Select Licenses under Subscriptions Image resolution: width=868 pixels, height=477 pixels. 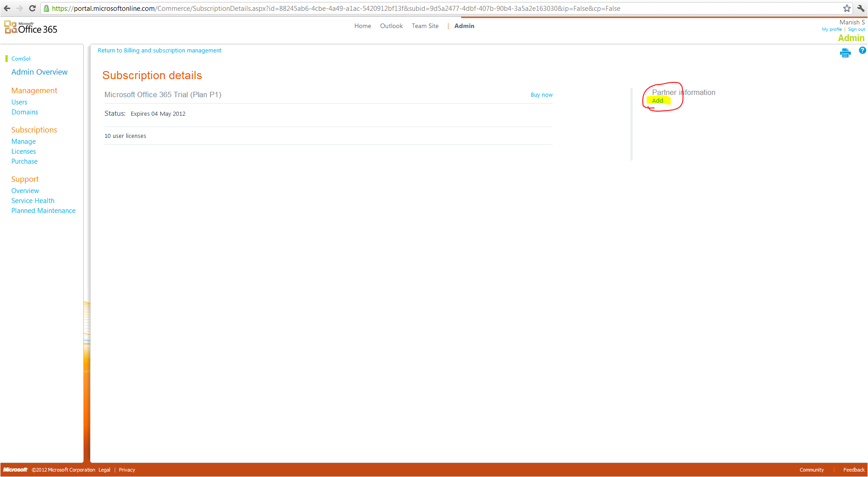point(24,151)
